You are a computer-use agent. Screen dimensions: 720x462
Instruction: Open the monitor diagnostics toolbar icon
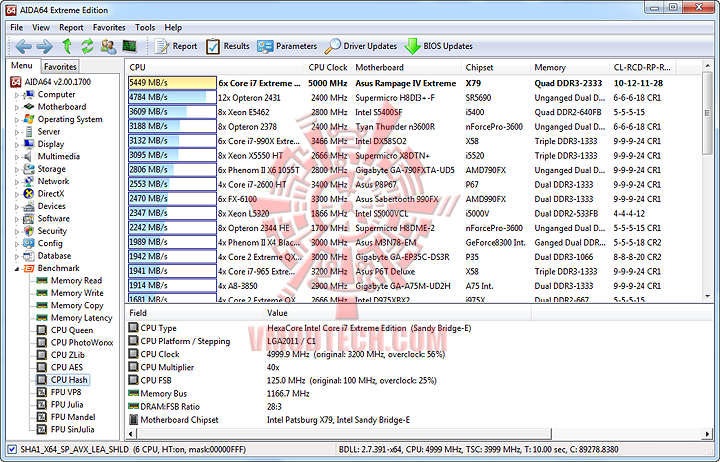point(130,46)
